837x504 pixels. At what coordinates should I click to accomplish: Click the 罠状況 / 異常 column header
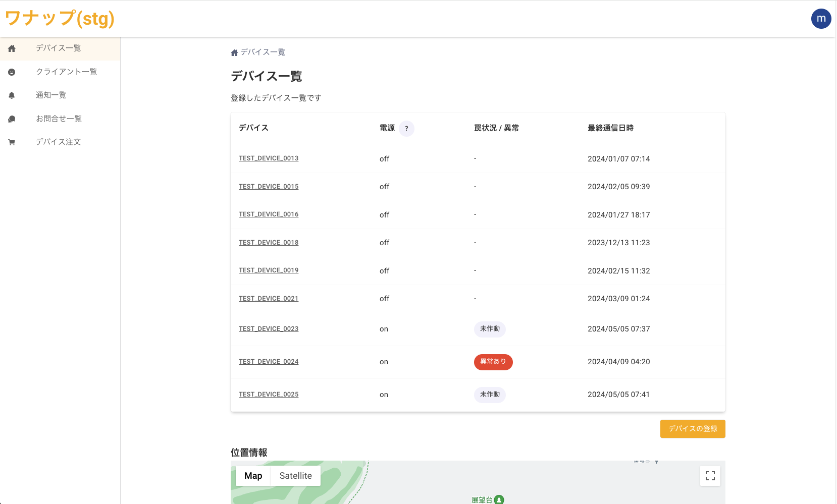[496, 128]
